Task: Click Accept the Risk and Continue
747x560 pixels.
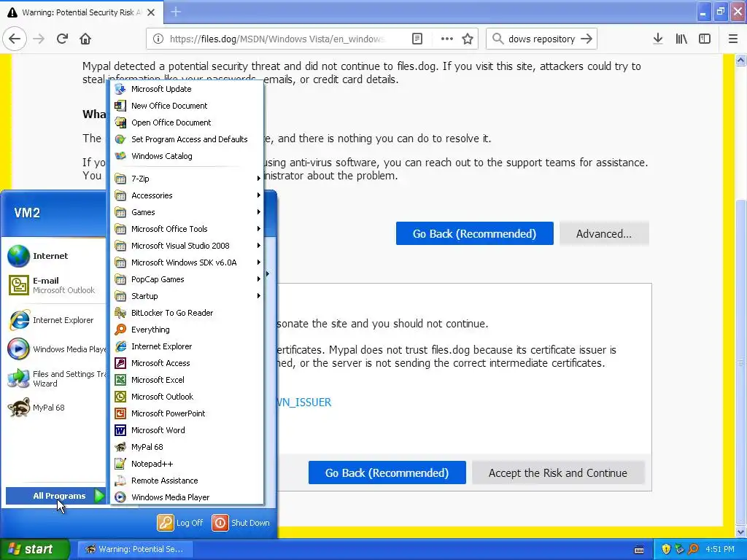Action: 558,472
